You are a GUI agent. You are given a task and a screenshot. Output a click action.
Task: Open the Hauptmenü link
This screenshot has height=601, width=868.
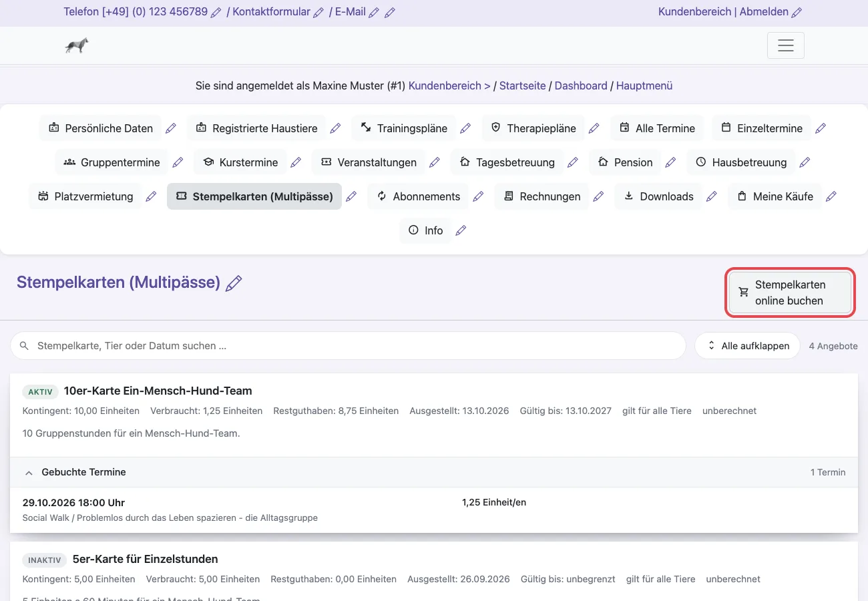644,85
